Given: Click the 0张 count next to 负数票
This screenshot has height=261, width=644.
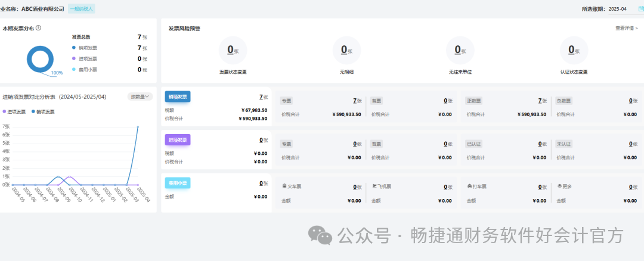Looking at the screenshot, I should point(633,101).
